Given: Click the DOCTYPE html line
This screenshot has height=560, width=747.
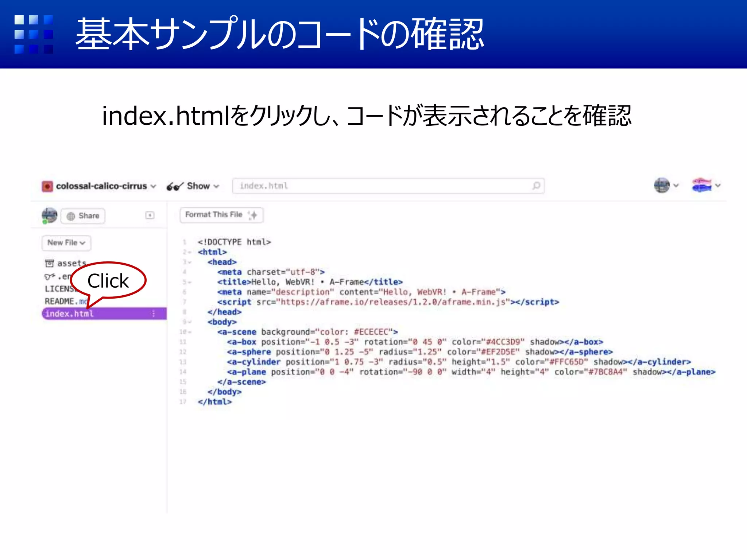Looking at the screenshot, I should [x=234, y=242].
